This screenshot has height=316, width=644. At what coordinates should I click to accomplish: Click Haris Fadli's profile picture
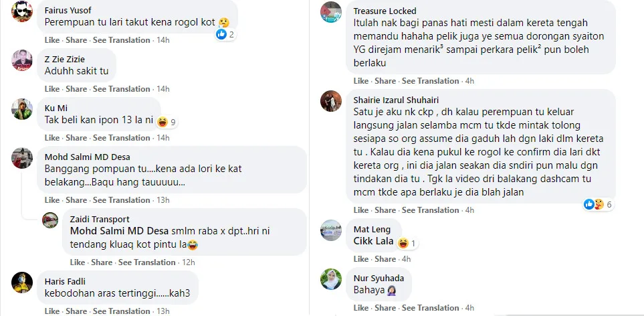(x=22, y=282)
